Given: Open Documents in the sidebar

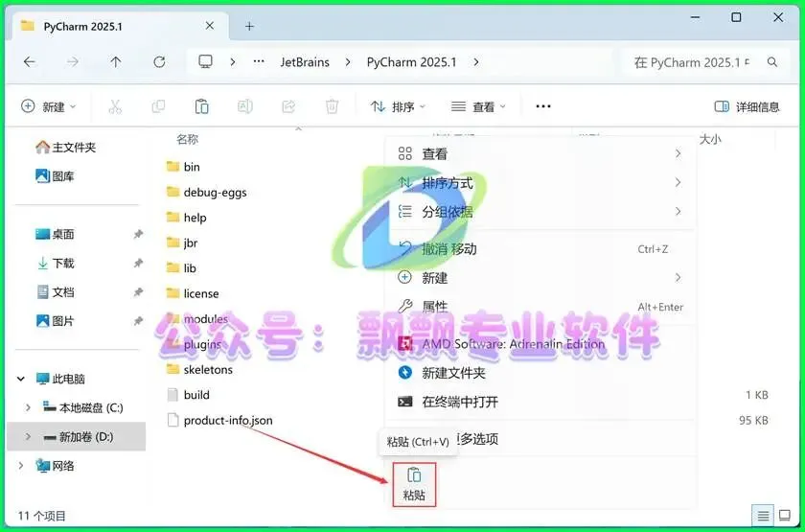Looking at the screenshot, I should click(55, 292).
